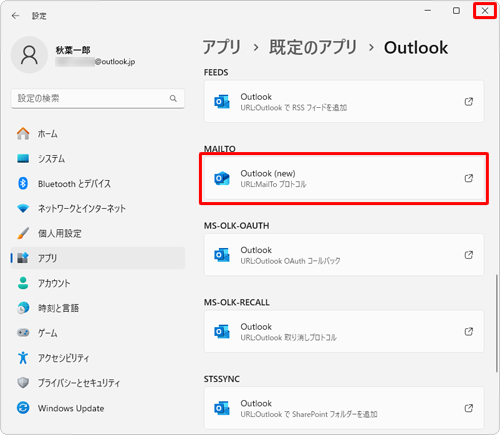Screen dimensions: 500x435
Task: Click URL:MailTo プロトコル text
Action: pyautogui.click(x=273, y=184)
